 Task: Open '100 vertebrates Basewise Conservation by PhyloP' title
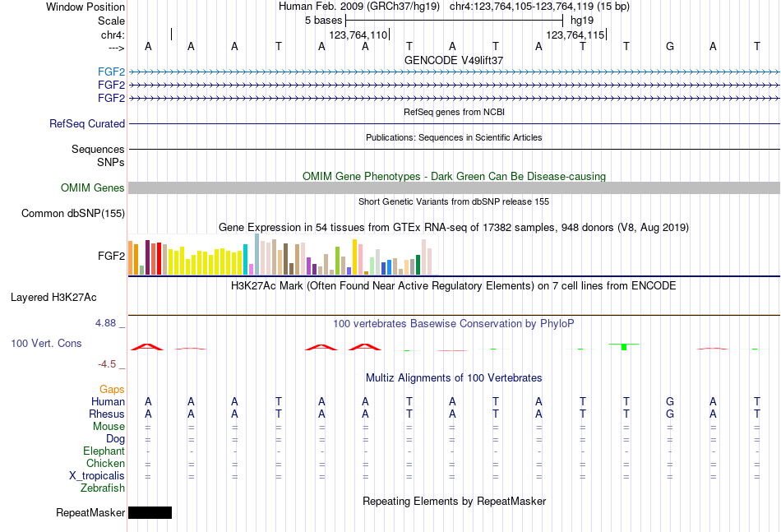pos(454,324)
